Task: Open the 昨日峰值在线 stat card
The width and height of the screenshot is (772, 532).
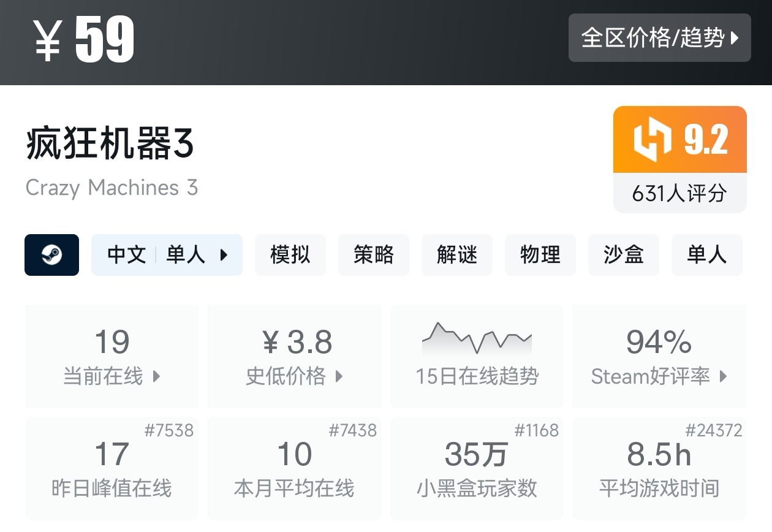Action: coord(112,469)
